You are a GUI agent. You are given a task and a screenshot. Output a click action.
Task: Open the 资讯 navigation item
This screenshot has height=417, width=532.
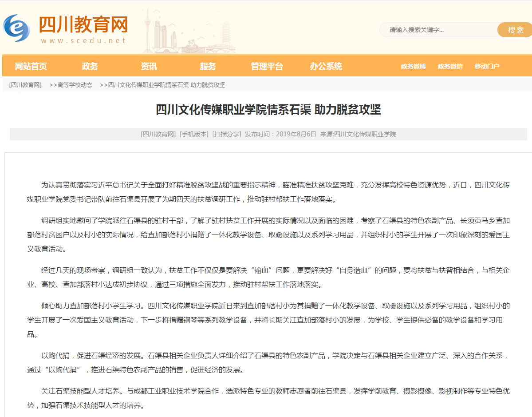(x=149, y=66)
